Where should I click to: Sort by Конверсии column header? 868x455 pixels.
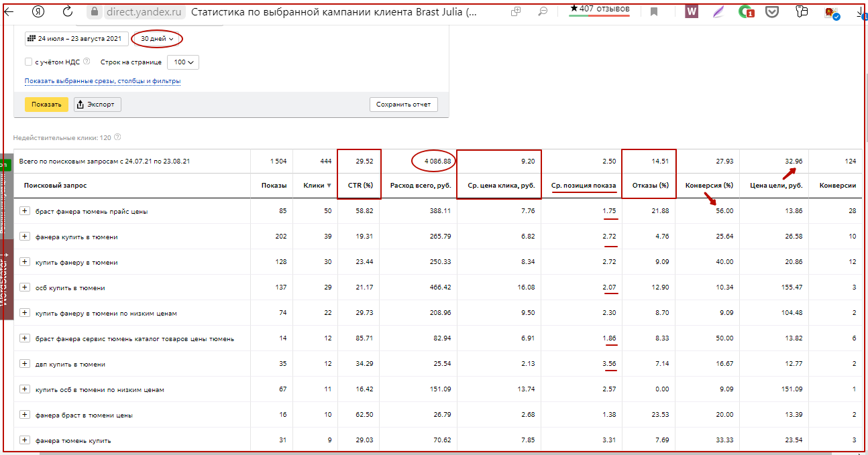[838, 186]
